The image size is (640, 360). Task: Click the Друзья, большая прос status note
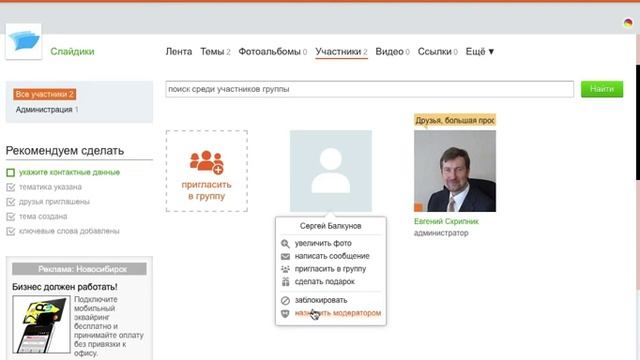[455, 120]
